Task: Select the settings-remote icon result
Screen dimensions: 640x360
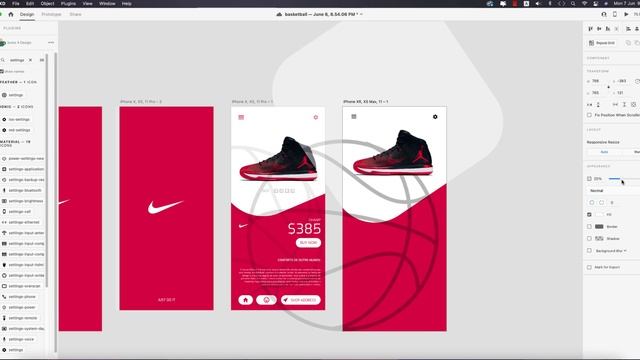Action: 20,318
